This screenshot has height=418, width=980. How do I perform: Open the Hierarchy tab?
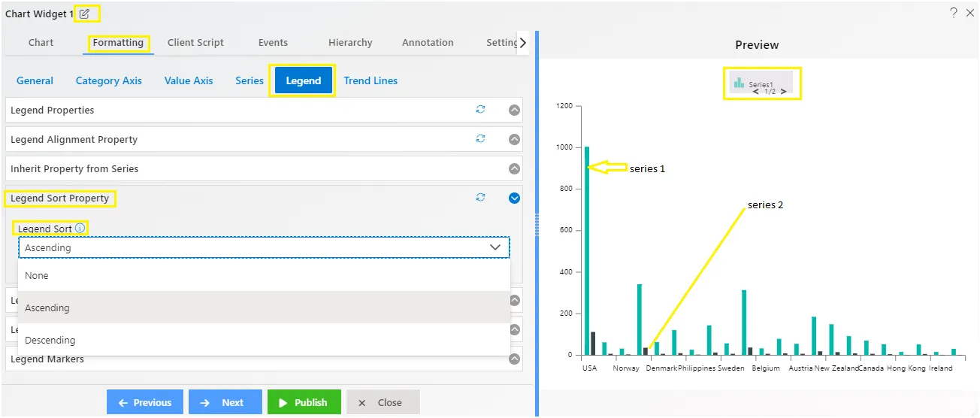pyautogui.click(x=350, y=43)
